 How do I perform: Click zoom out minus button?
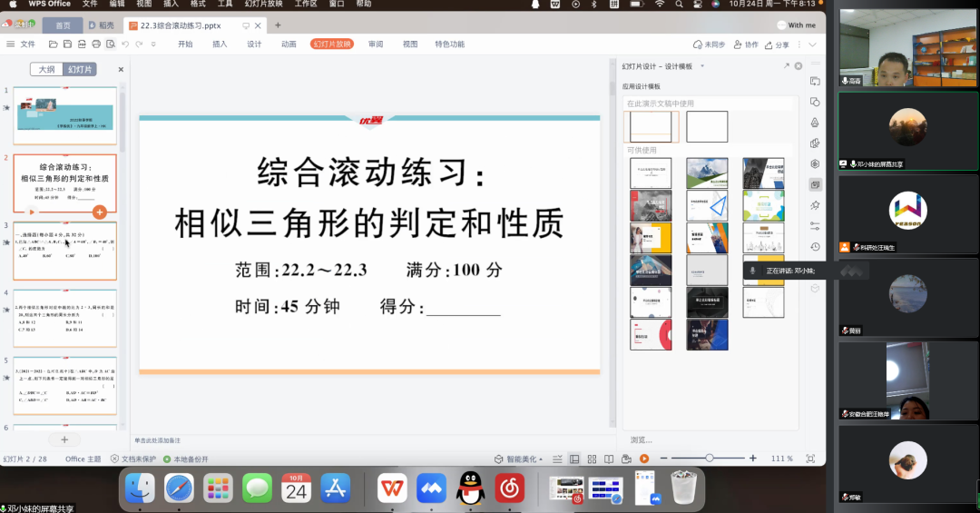[663, 459]
